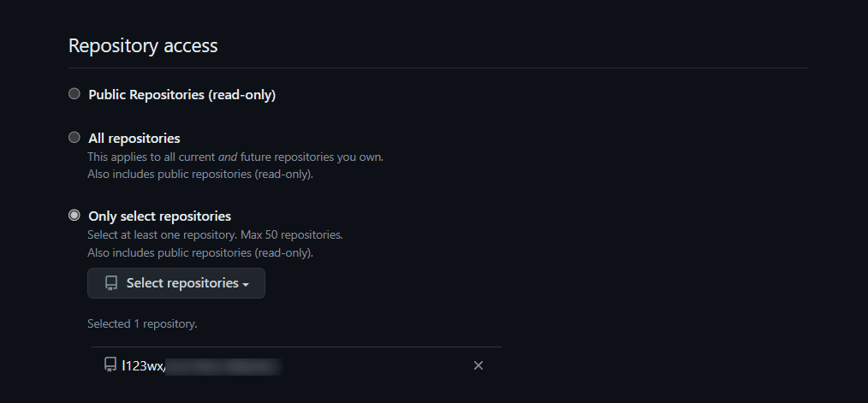Click the "Only select repositories" label text

click(159, 216)
